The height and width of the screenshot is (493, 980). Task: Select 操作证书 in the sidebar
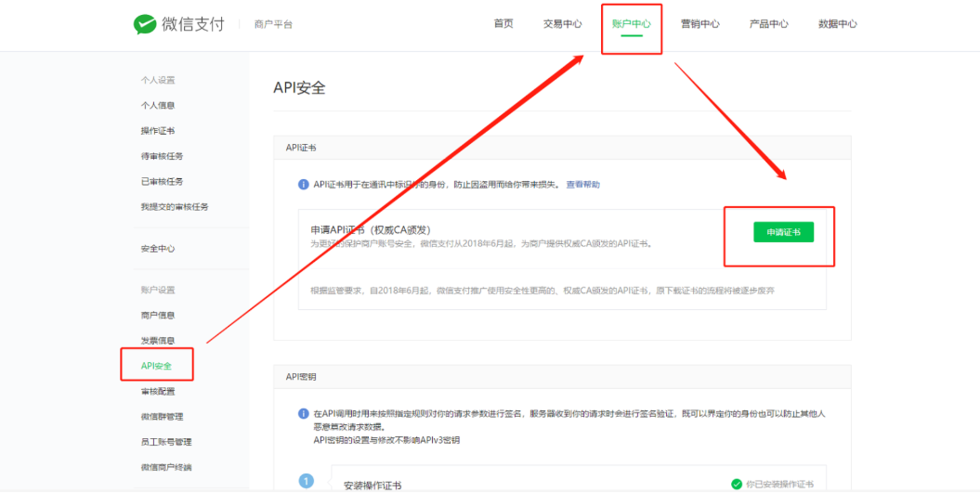(x=158, y=131)
